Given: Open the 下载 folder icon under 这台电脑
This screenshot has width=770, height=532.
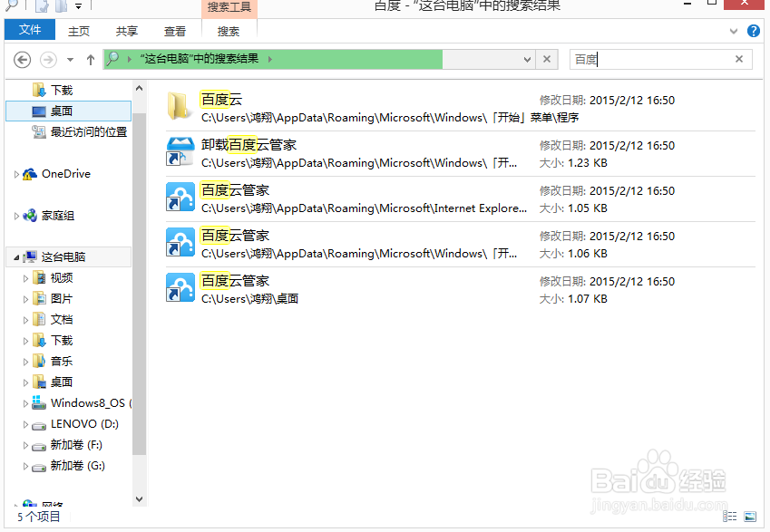Looking at the screenshot, I should [x=39, y=340].
